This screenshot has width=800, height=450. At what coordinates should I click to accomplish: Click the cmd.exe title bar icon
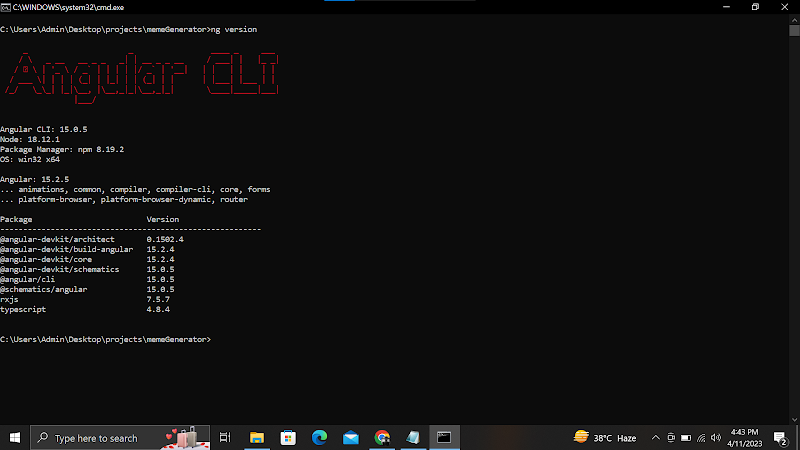pos(6,7)
